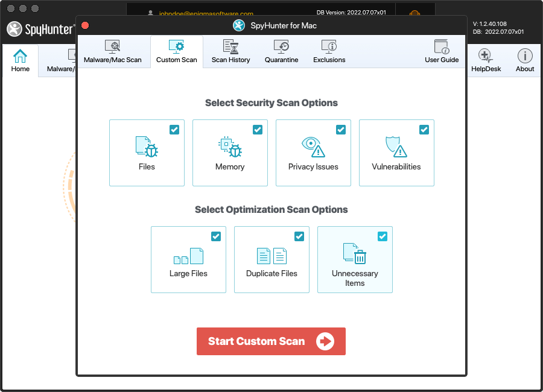
Task: Click the Vulnerabilities shield warning icon
Action: point(396,147)
